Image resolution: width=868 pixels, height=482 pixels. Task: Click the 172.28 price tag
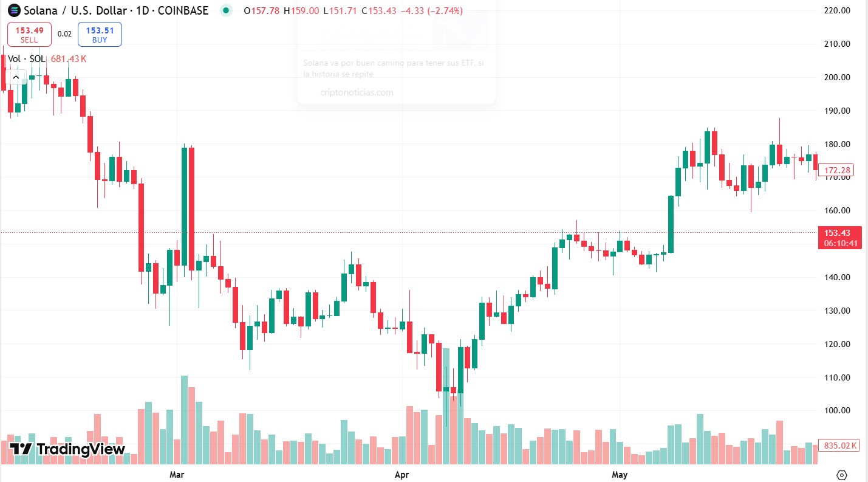836,171
